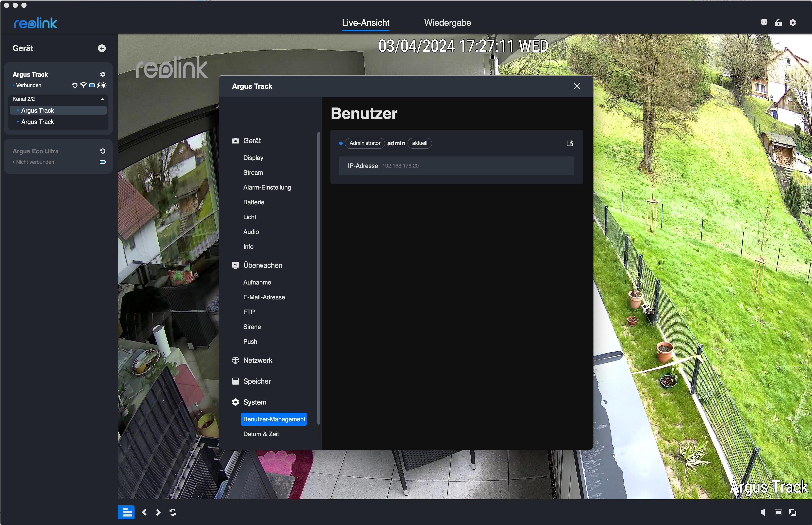
Task: Select Datum & Zeit settings
Action: [x=261, y=434]
